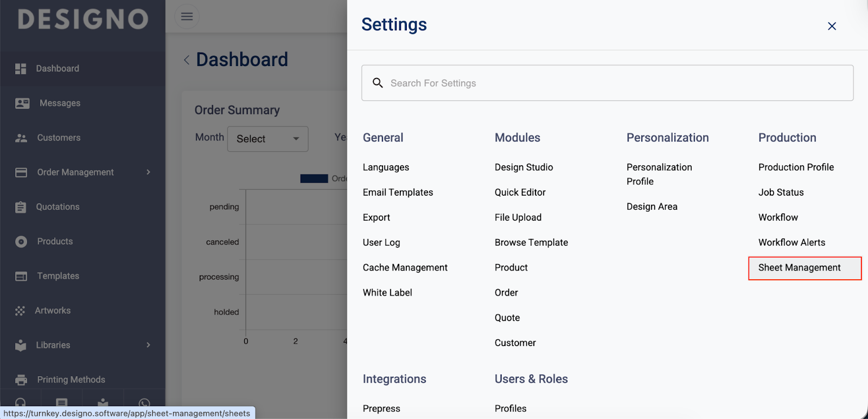Click the dark blue chart legend swatch

click(x=314, y=179)
